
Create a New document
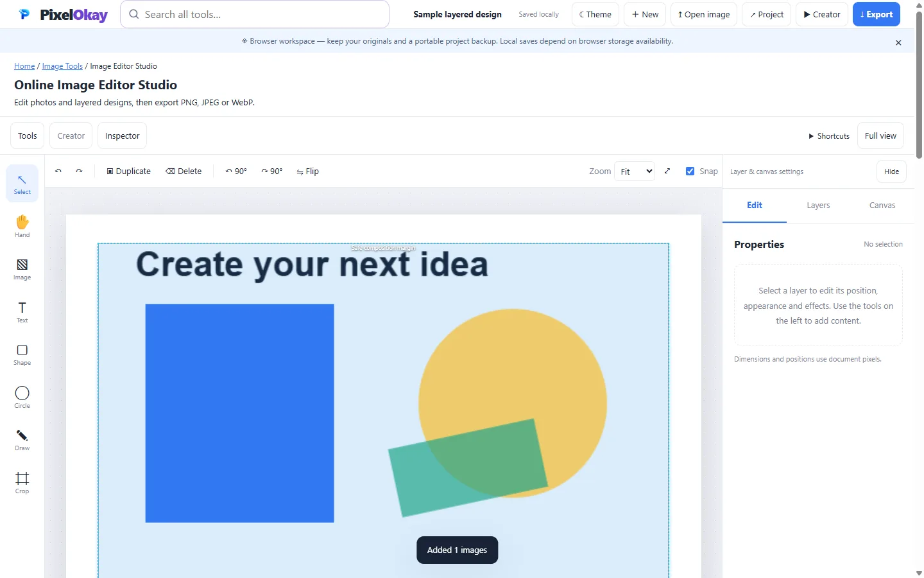(x=645, y=14)
